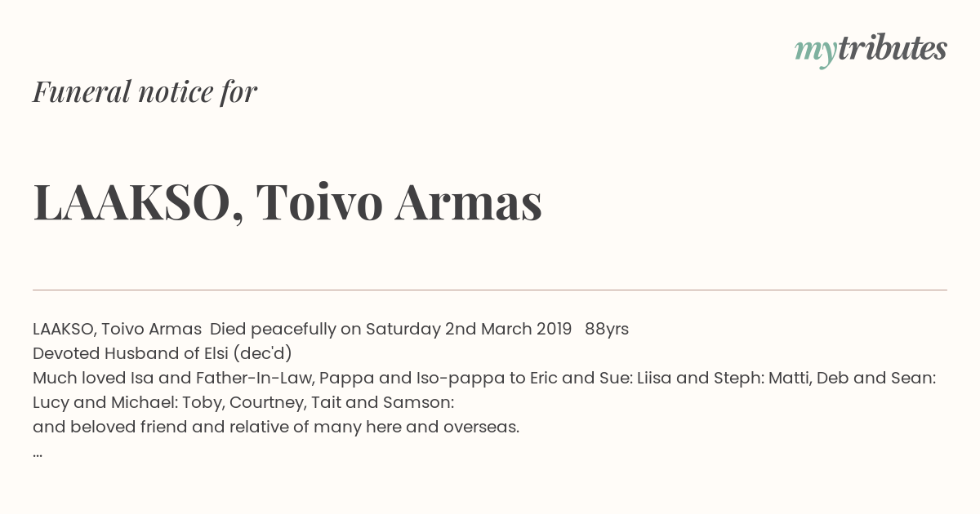Click the 'Devoted Husband of Elsi (dec'd)' line
Screen dimensions: 980x514
point(163,353)
